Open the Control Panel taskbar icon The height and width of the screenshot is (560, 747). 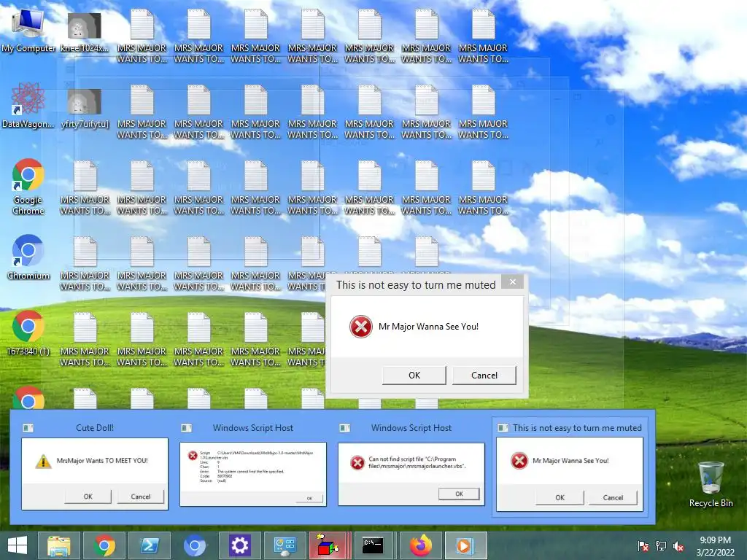click(x=285, y=545)
